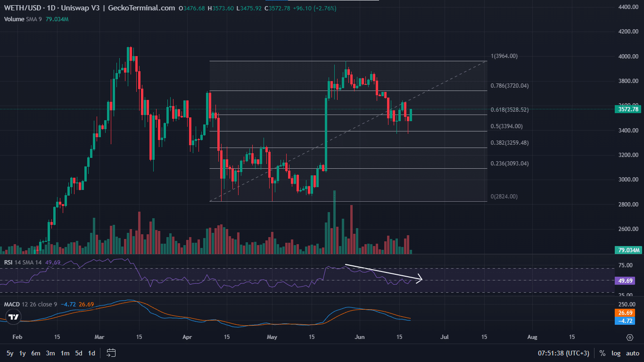Open chart settings gear icon
Image resolution: width=644 pixels, height=362 pixels.
coord(630,337)
